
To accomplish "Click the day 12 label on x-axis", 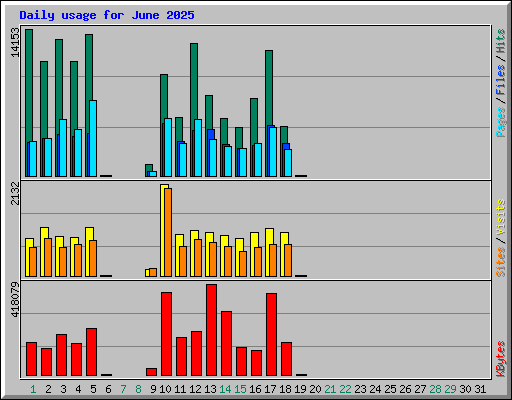I will coord(195,389).
